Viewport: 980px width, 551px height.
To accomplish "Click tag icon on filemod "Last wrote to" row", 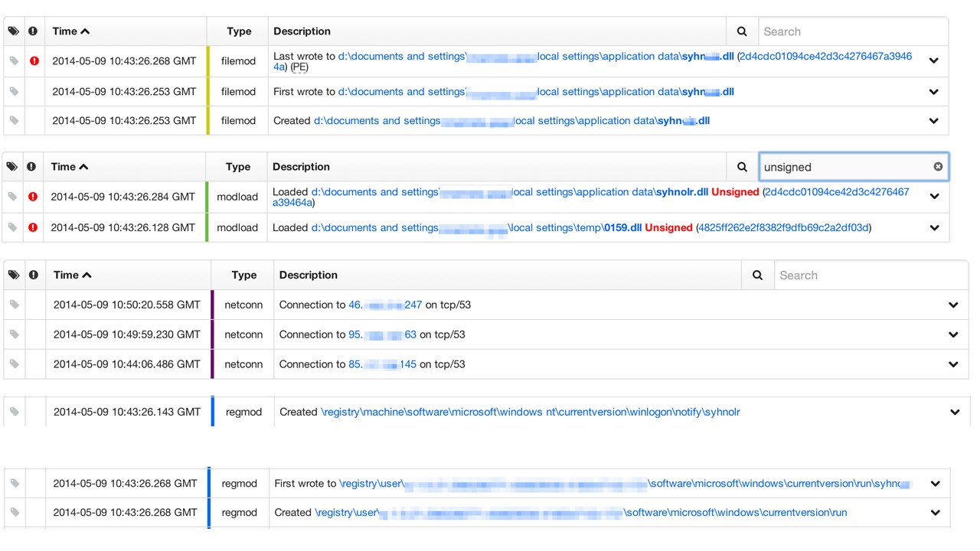I will point(13,61).
